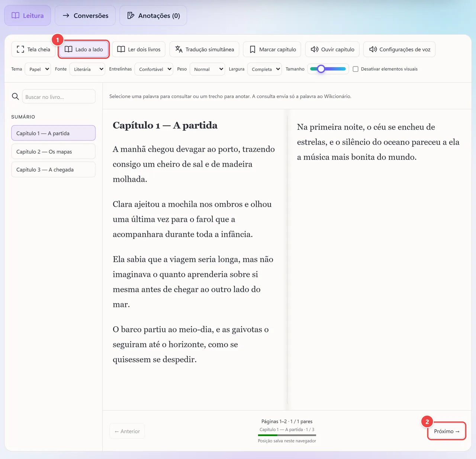The height and width of the screenshot is (459, 476).
Task: Jump to Capítulo 3 — A chegada in Sumário
Action: tap(53, 169)
